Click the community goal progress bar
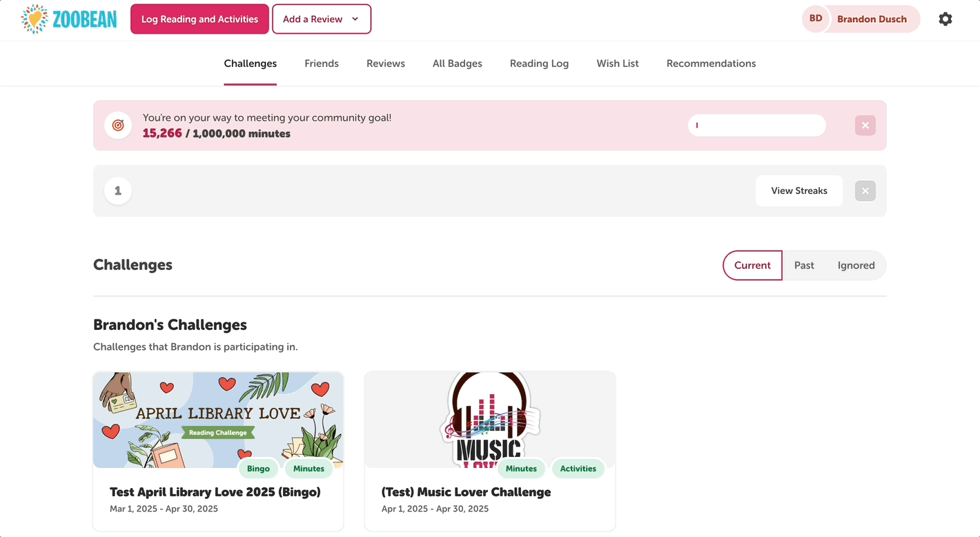This screenshot has height=537, width=980. point(756,125)
